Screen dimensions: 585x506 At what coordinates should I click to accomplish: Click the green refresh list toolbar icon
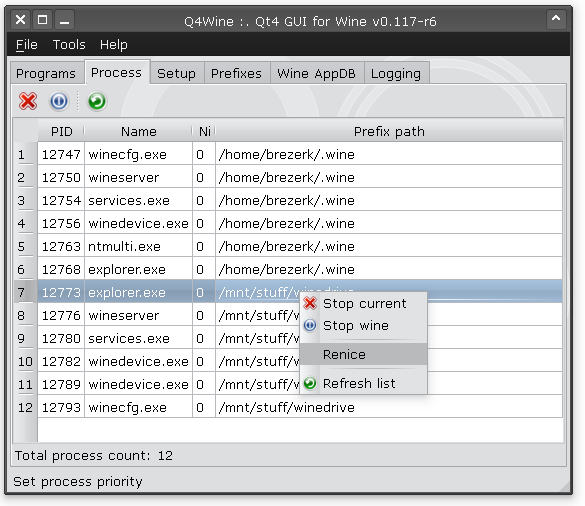pyautogui.click(x=97, y=101)
